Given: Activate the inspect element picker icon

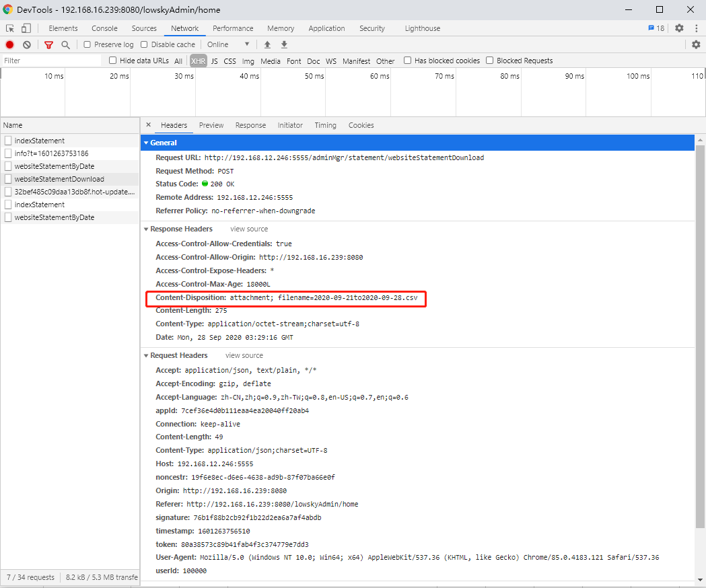Looking at the screenshot, I should tap(10, 28).
